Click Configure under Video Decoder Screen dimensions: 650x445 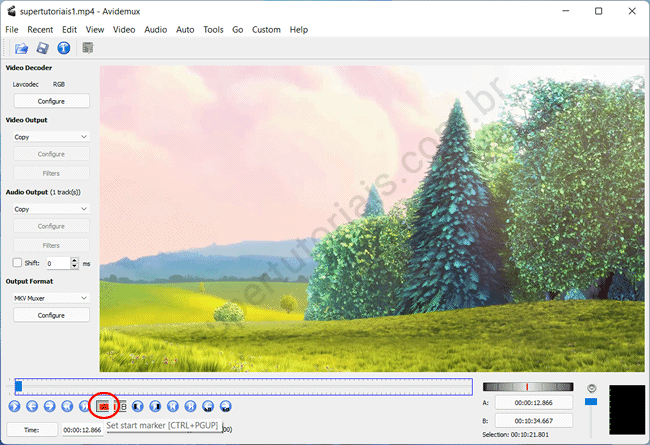click(51, 101)
